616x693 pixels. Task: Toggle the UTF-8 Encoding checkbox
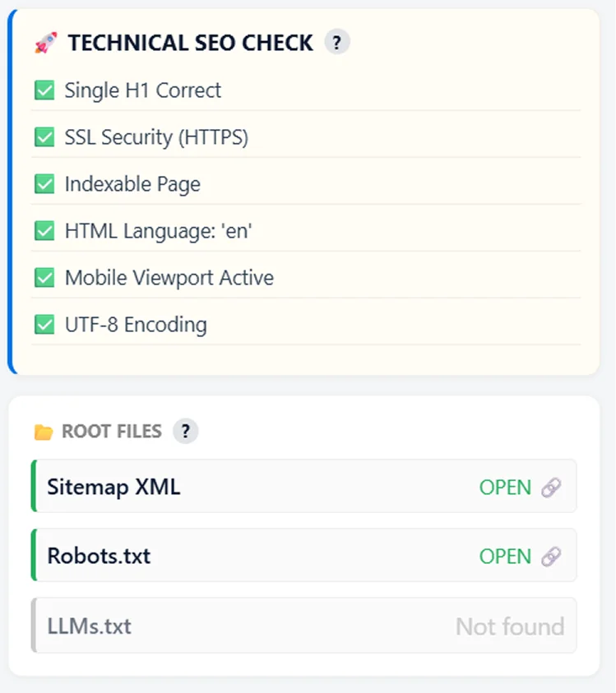click(45, 325)
